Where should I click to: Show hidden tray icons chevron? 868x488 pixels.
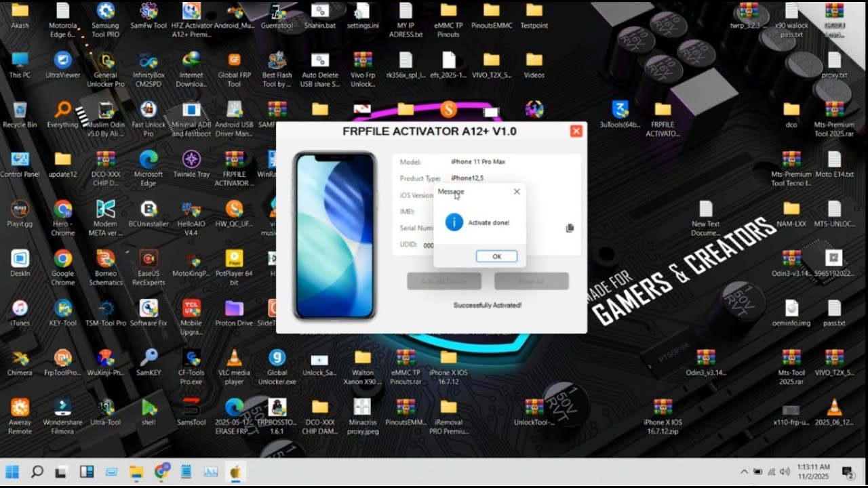[x=744, y=472]
